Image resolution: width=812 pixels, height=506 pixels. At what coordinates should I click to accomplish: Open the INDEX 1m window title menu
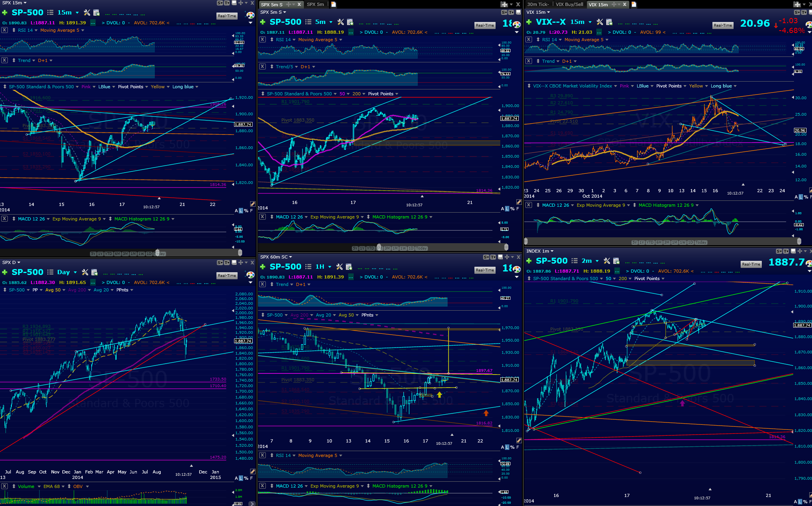(540, 251)
